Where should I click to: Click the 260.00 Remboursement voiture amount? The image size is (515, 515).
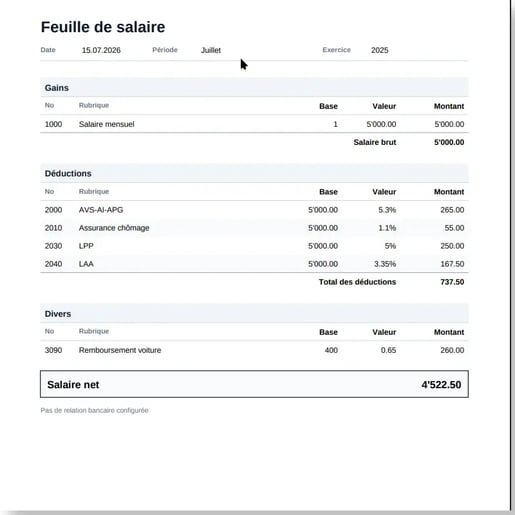point(452,350)
